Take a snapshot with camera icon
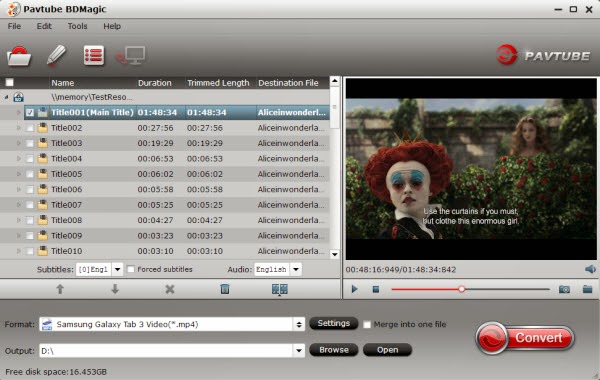The width and height of the screenshot is (600, 380). pyautogui.click(x=564, y=289)
